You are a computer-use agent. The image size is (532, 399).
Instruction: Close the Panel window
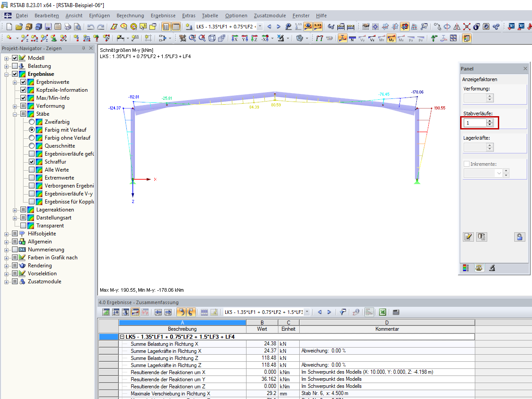[525, 69]
